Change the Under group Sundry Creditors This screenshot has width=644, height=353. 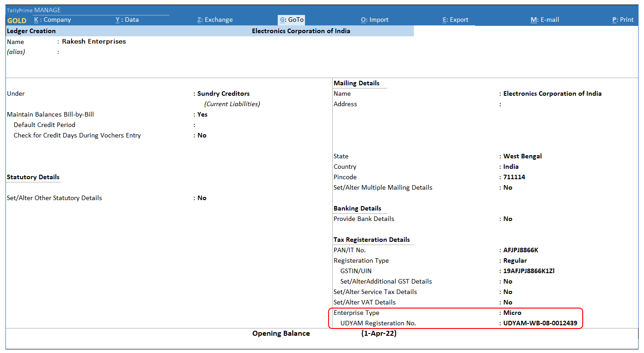[223, 94]
